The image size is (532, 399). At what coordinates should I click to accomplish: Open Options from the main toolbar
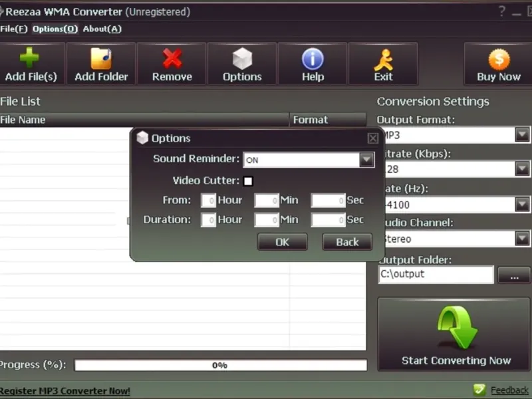(x=242, y=64)
